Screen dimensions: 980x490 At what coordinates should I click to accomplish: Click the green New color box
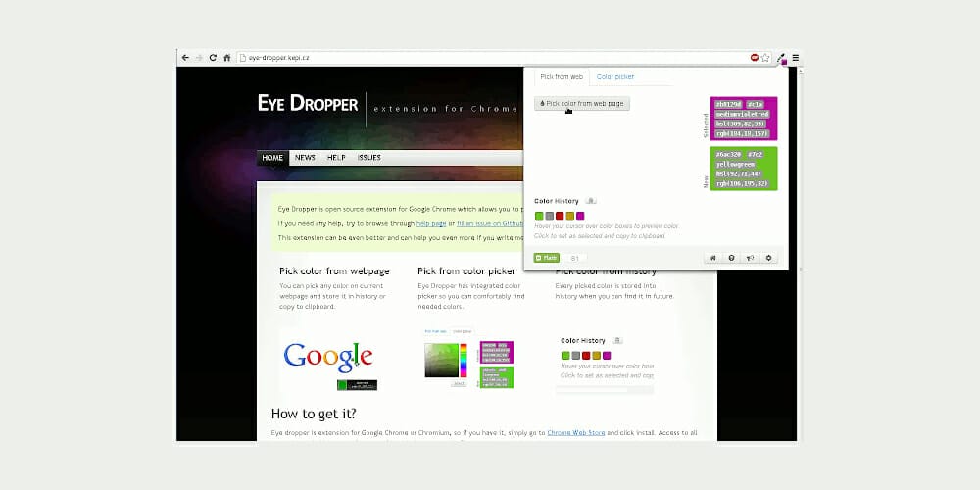tap(744, 169)
